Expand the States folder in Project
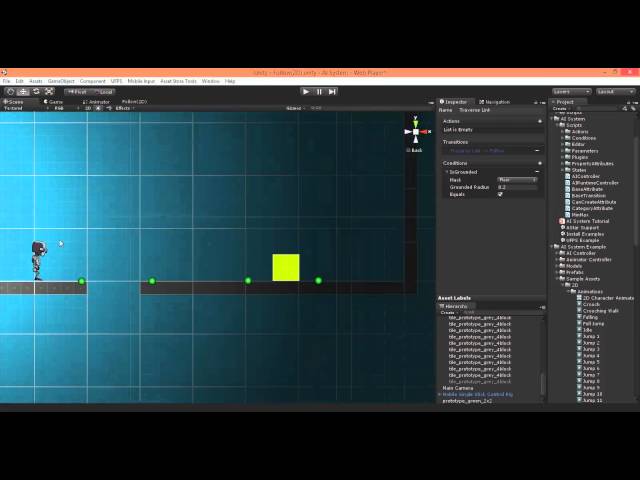The height and width of the screenshot is (480, 640). point(562,170)
